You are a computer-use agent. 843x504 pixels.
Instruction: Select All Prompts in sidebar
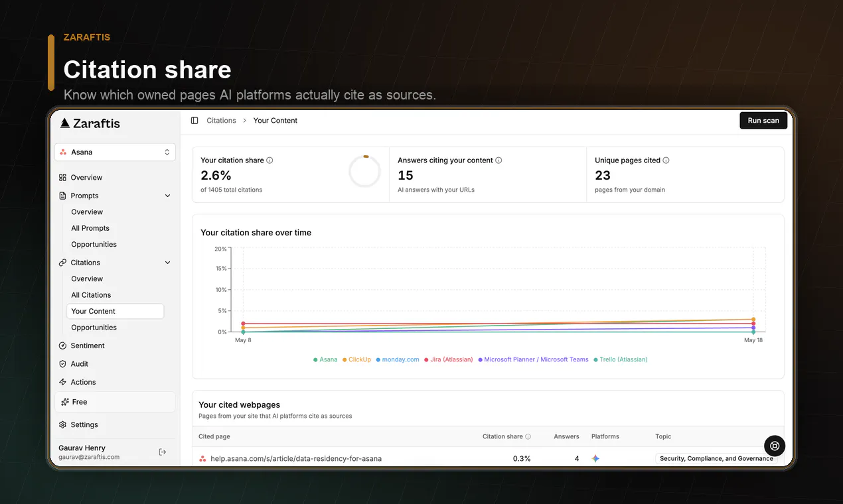click(90, 228)
